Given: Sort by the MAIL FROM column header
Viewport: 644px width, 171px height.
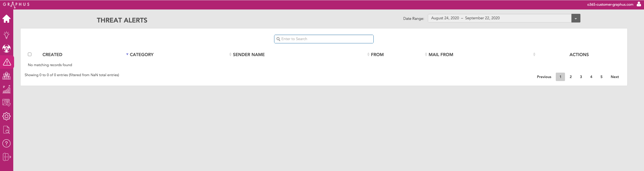Looking at the screenshot, I should tap(441, 54).
